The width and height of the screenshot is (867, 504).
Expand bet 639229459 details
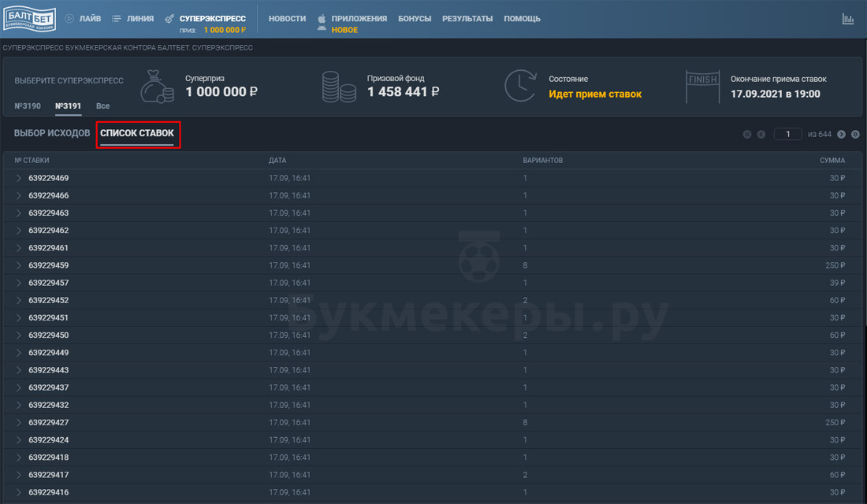coord(19,265)
